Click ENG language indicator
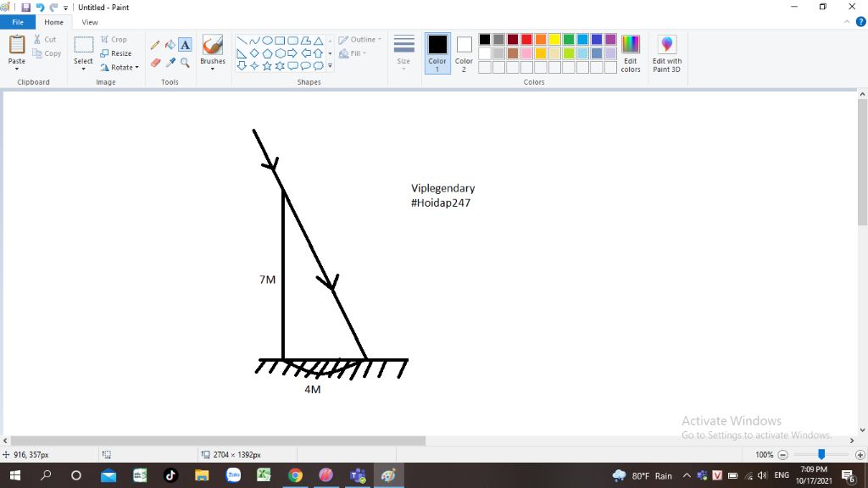The width and height of the screenshot is (868, 488). point(782,475)
